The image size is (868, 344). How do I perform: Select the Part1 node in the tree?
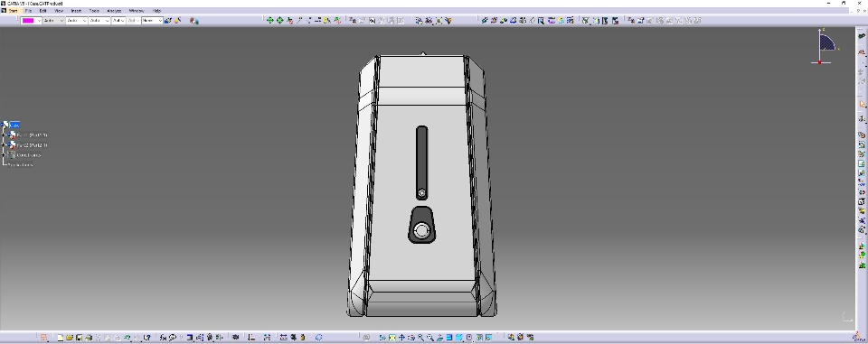point(32,135)
